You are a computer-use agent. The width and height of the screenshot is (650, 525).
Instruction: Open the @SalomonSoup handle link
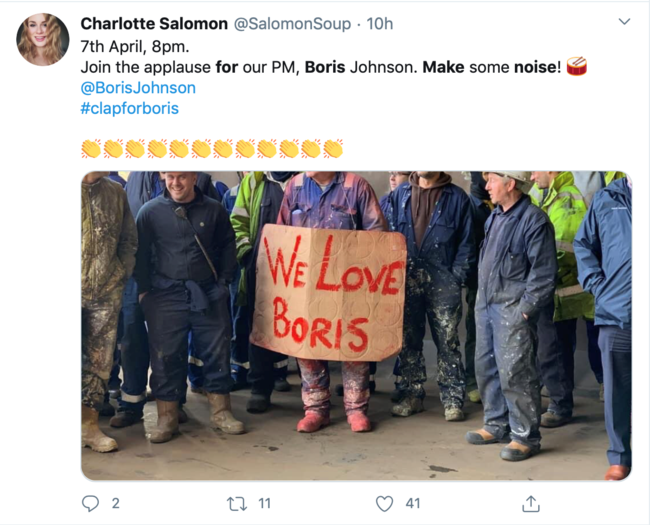(x=293, y=24)
